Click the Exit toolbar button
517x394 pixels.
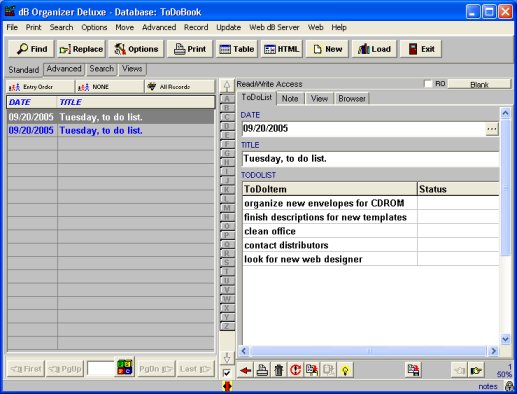pyautogui.click(x=421, y=49)
